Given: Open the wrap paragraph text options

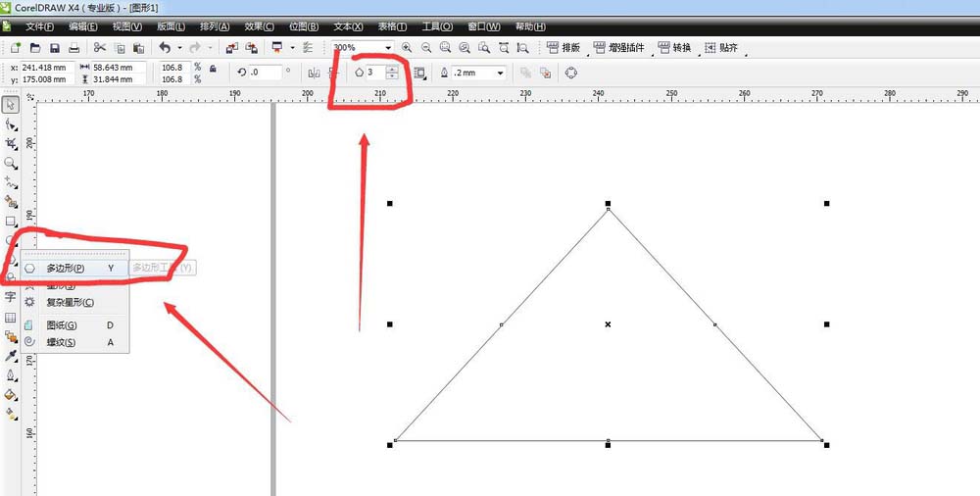Looking at the screenshot, I should pyautogui.click(x=420, y=74).
